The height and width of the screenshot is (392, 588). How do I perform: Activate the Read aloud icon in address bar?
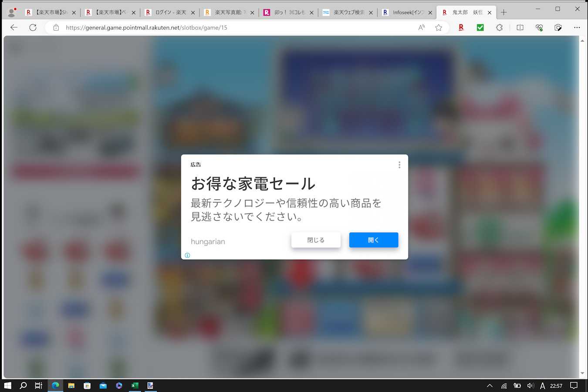421,27
